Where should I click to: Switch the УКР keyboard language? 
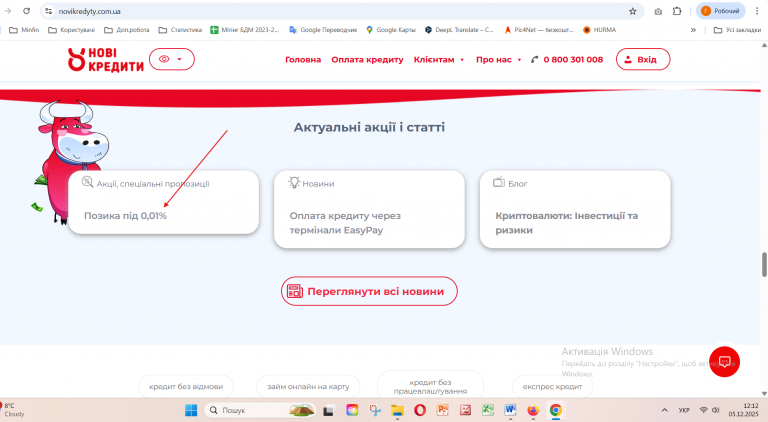click(684, 410)
